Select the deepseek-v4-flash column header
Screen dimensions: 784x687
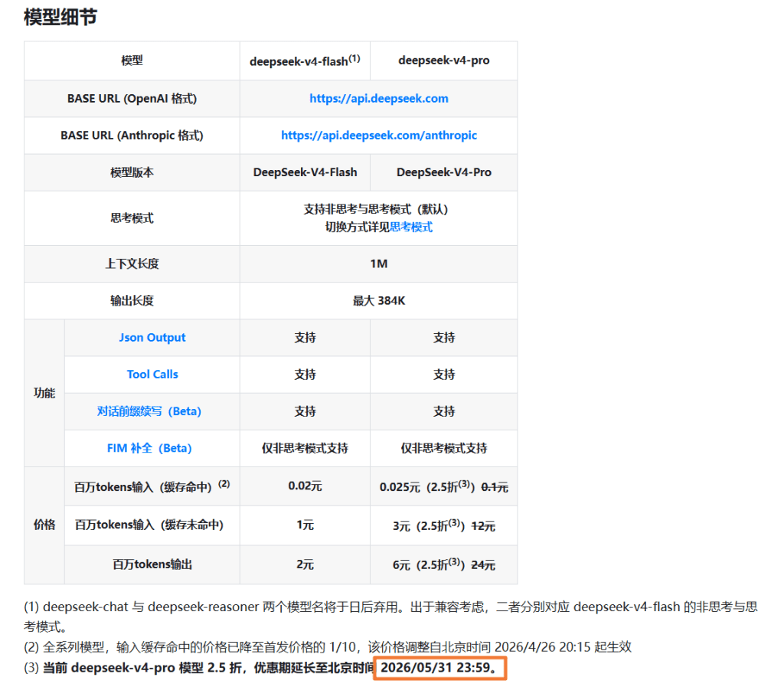[x=305, y=61]
